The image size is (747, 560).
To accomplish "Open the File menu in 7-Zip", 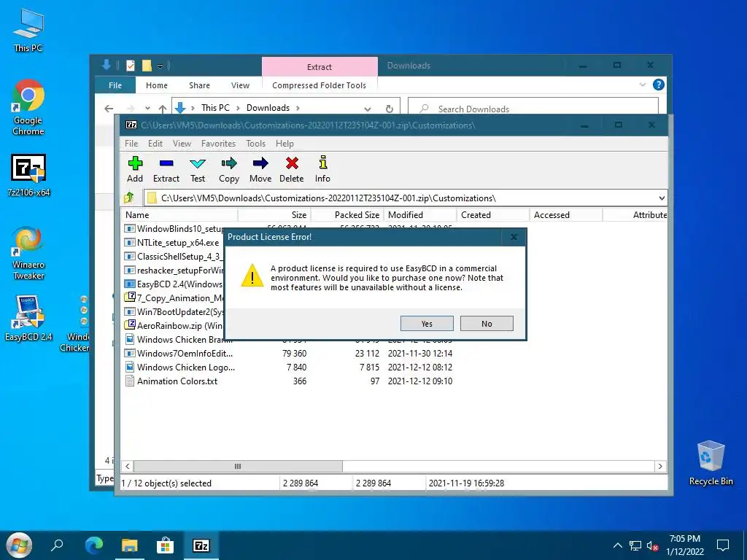I will 131,144.
